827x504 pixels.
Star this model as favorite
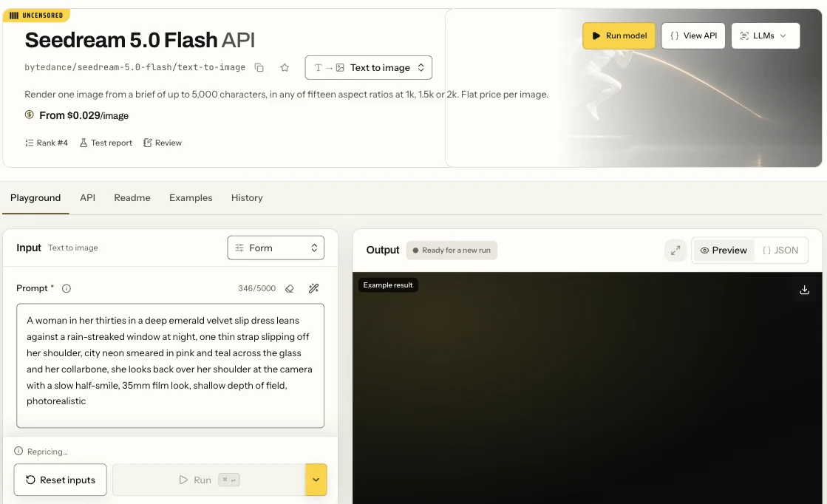(285, 67)
